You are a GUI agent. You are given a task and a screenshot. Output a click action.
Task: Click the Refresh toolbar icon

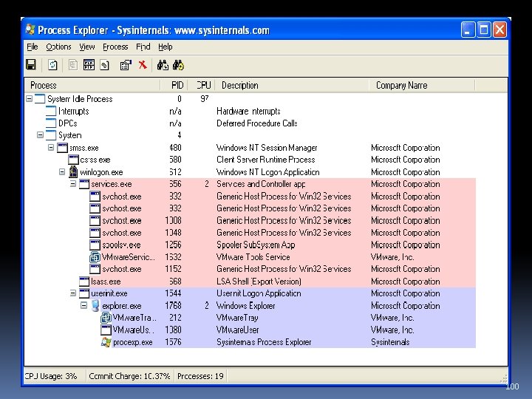pyautogui.click(x=52, y=64)
